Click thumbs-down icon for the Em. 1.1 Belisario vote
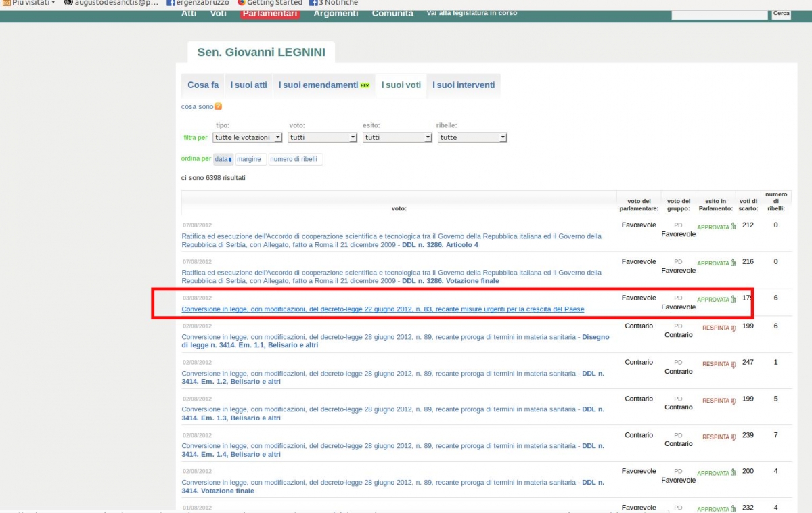 733,328
